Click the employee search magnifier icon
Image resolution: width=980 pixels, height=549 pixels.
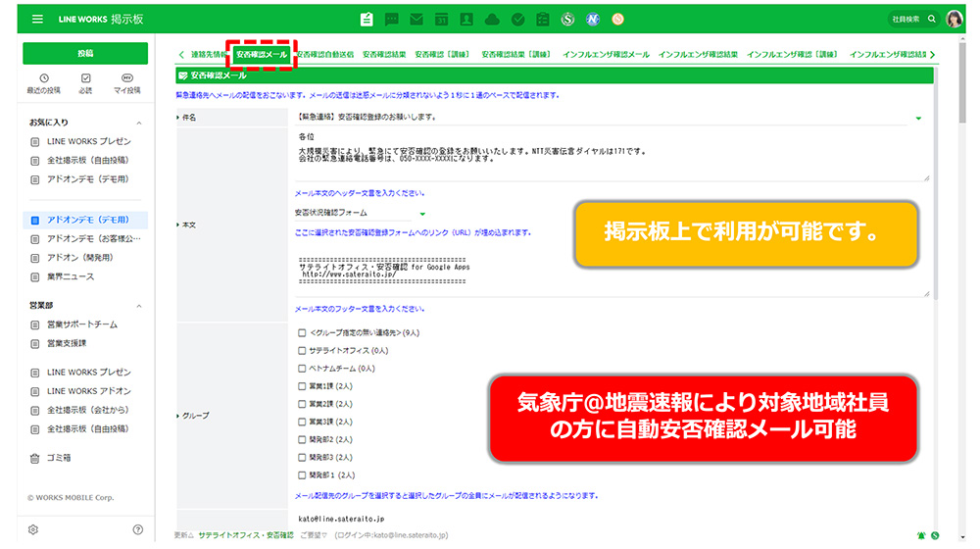point(931,19)
